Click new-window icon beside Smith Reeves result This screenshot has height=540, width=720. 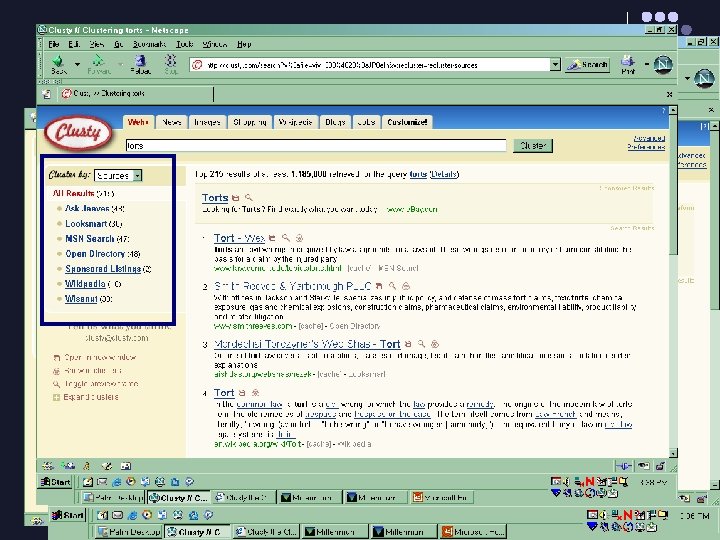(x=379, y=286)
